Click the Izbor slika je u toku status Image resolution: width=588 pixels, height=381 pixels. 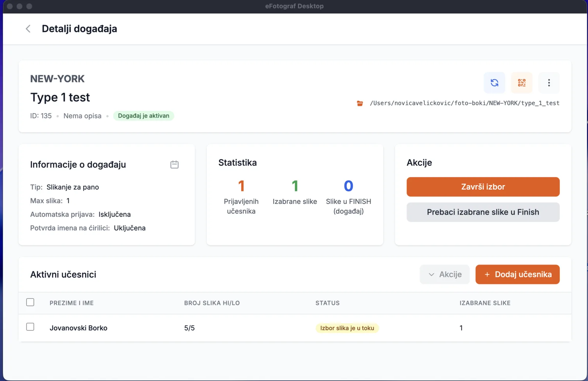[347, 328]
